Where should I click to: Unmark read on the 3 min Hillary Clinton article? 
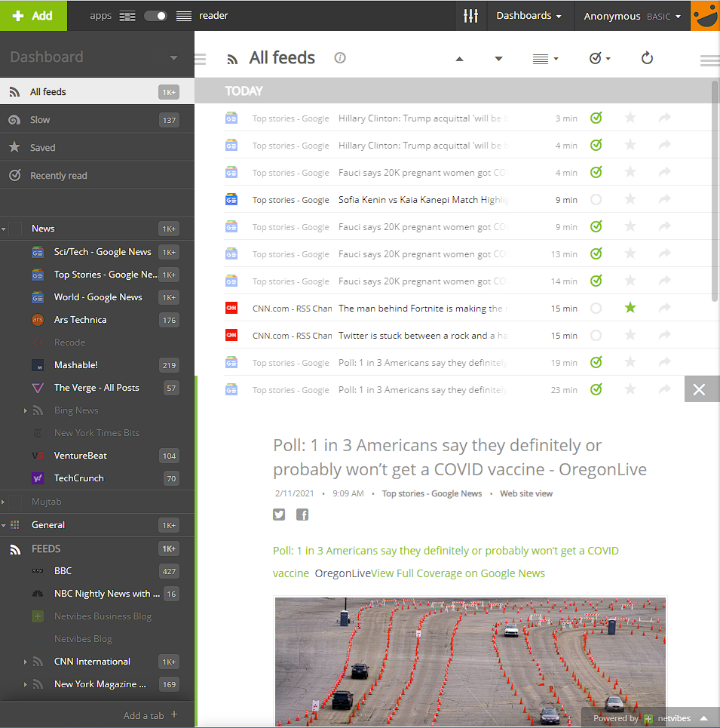coord(596,118)
